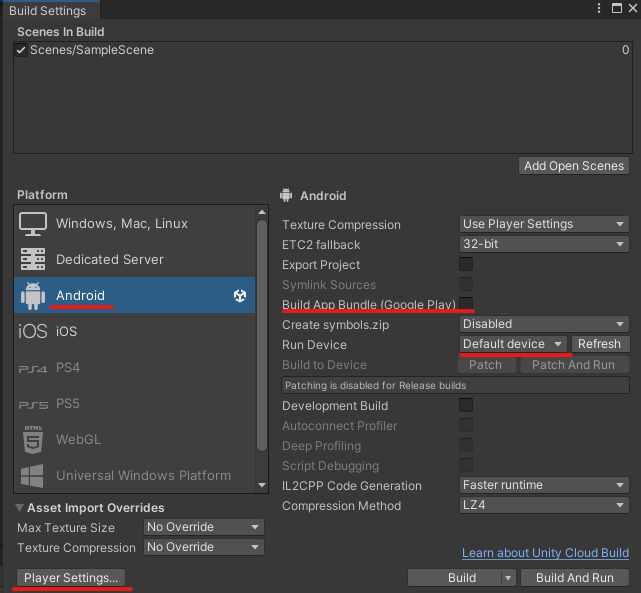Screen dimensions: 641x593
Task: Click the Add Open Scenes button
Action: pos(574,166)
